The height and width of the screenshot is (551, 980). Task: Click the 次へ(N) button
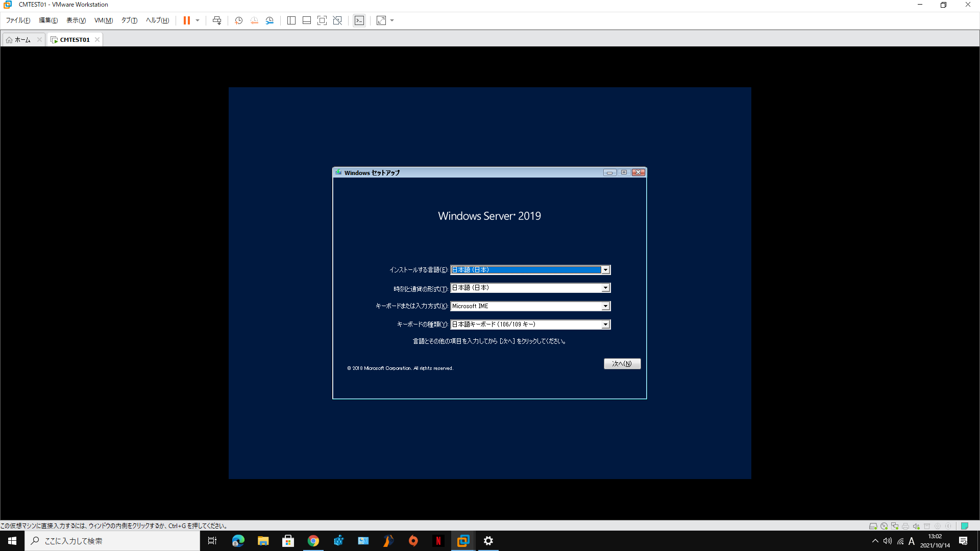[x=622, y=364]
